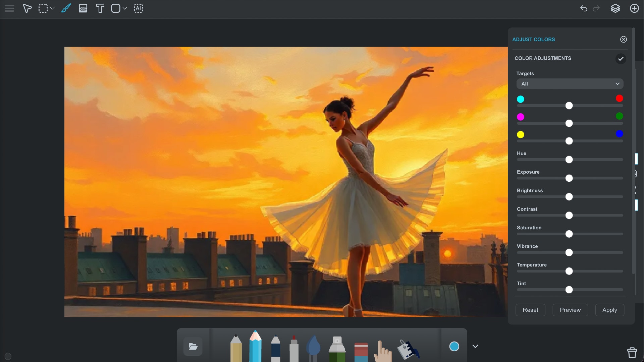Screen dimensions: 644x362
Task: Click the cyan-red slider handle
Action: pos(569,106)
